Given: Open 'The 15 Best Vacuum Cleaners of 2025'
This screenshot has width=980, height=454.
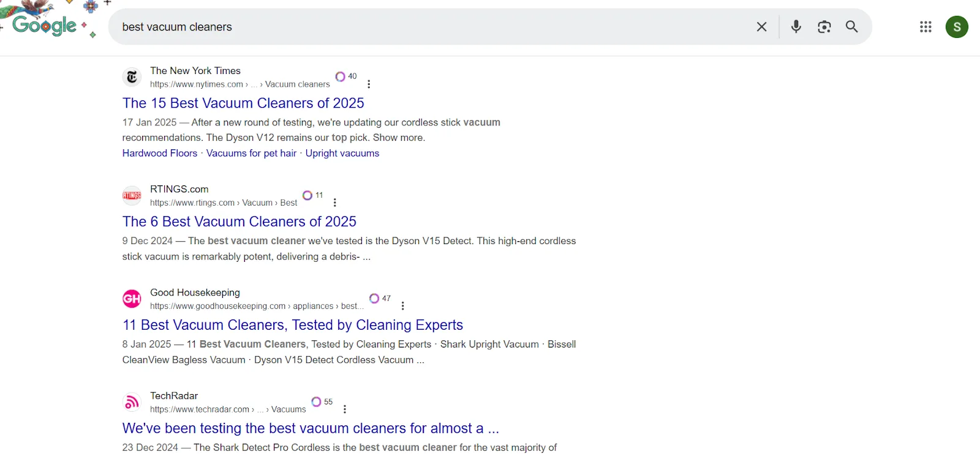Looking at the screenshot, I should coord(243,103).
